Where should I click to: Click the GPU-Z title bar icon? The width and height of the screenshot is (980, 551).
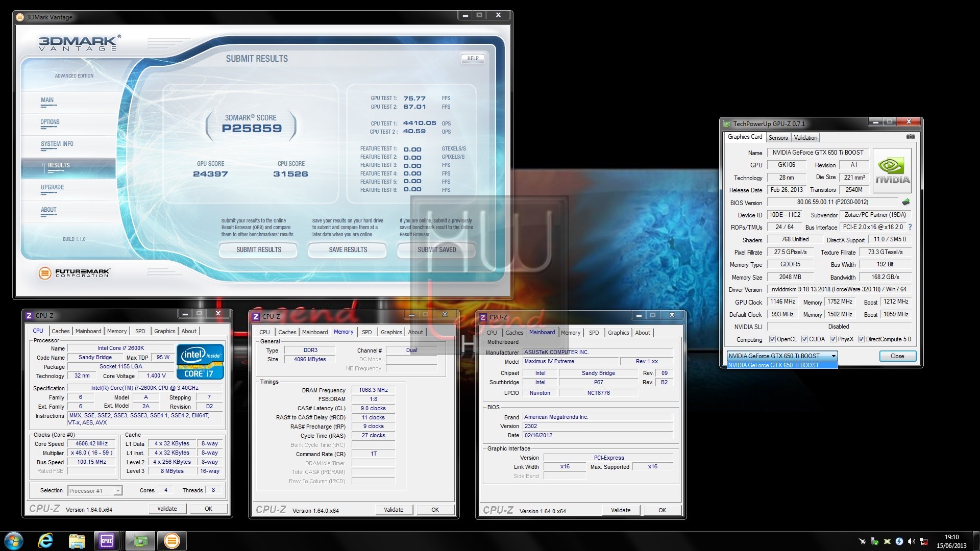727,123
